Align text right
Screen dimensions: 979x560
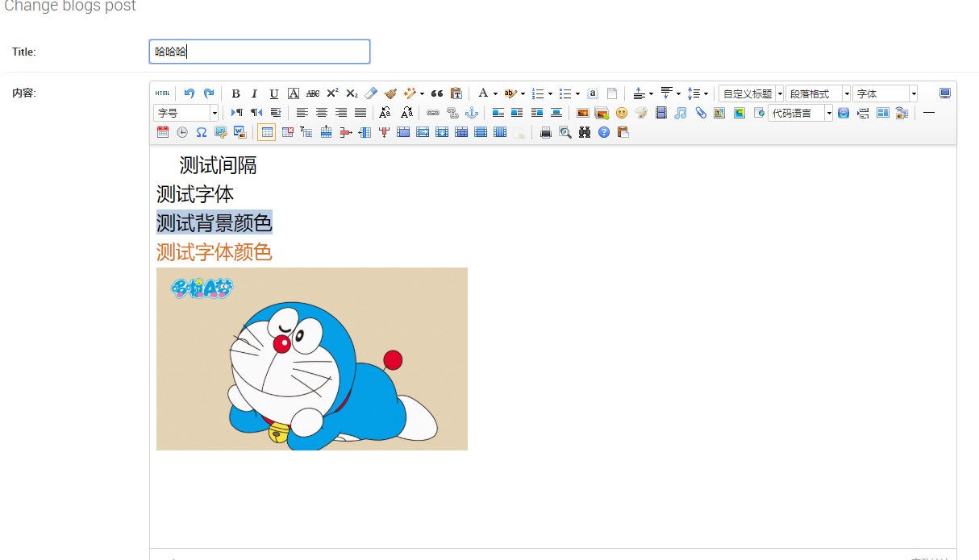(x=341, y=113)
